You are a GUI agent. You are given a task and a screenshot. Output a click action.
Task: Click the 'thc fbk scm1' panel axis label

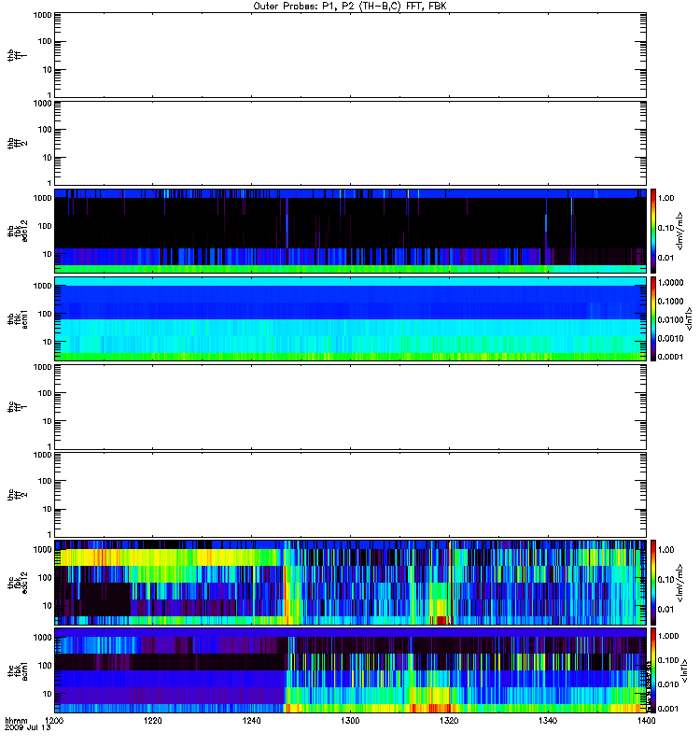click(17, 670)
